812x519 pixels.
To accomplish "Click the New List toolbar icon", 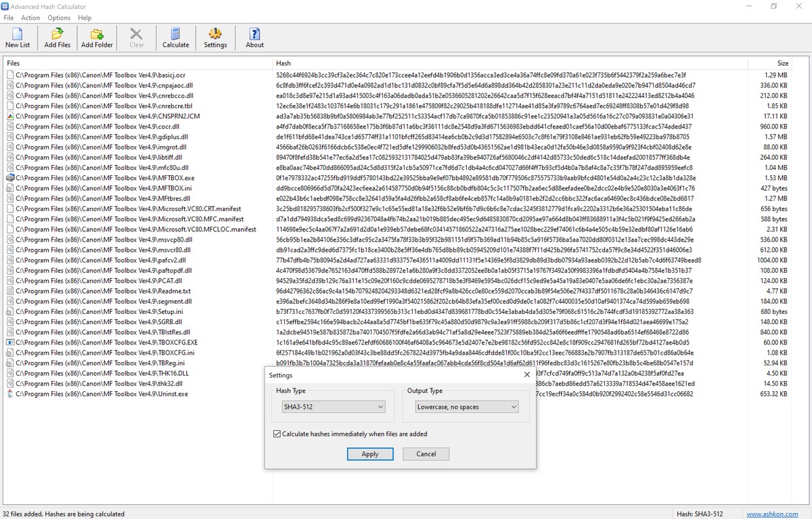I will click(x=18, y=38).
